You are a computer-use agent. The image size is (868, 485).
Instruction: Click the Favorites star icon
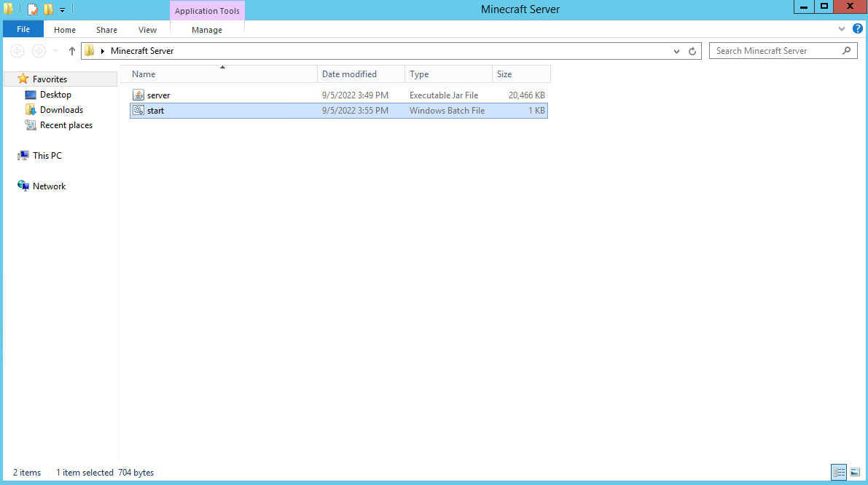point(23,79)
